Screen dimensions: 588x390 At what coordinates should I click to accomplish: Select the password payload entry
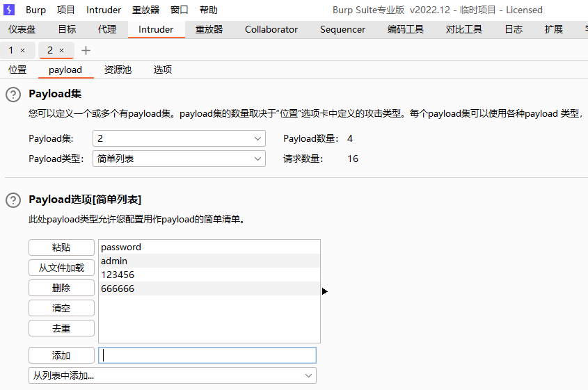209,247
